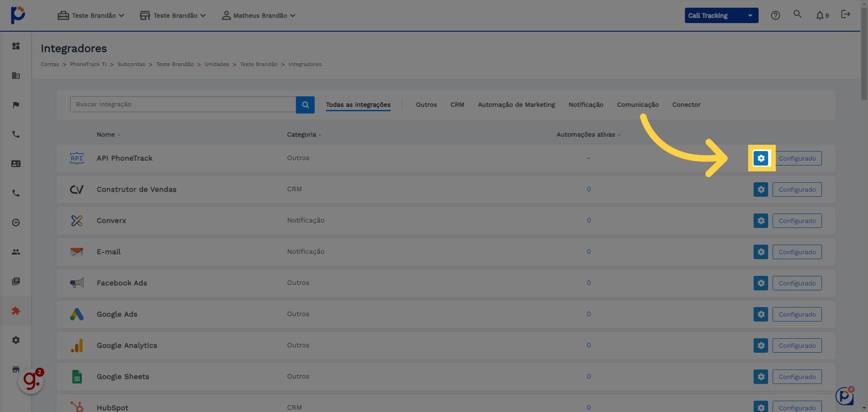Click the HubSpot row name
This screenshot has width=868, height=412.
coord(113,407)
